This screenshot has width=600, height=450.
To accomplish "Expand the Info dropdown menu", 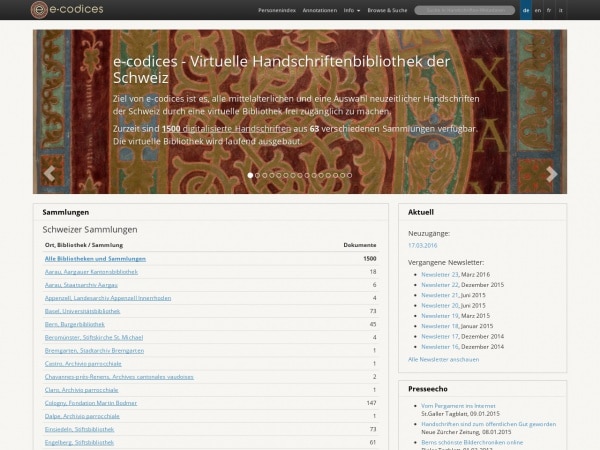I will point(352,10).
